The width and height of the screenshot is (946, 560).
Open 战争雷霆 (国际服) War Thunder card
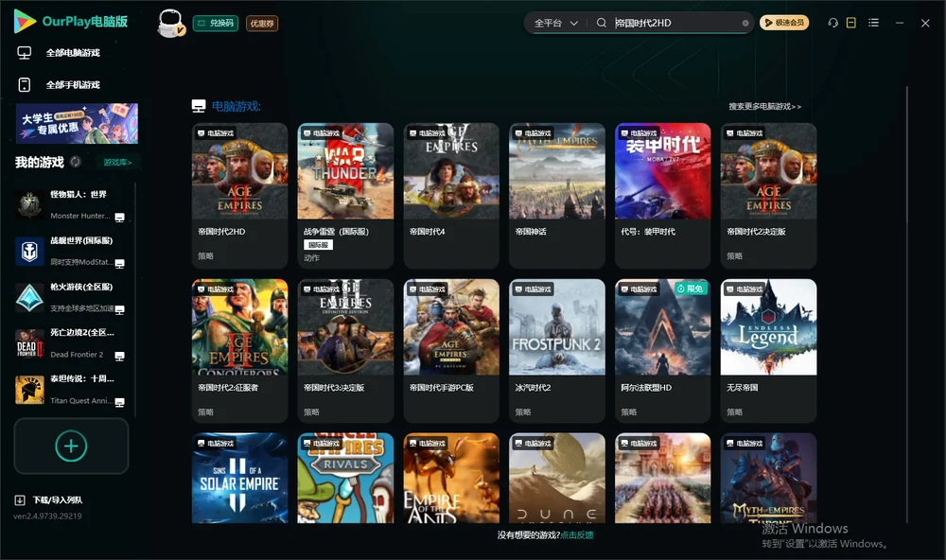[x=345, y=196]
